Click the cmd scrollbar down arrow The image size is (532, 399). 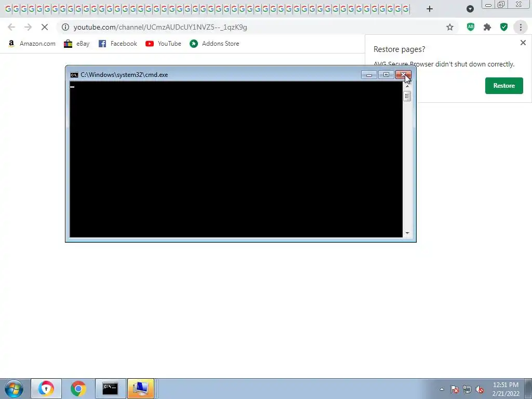click(407, 233)
